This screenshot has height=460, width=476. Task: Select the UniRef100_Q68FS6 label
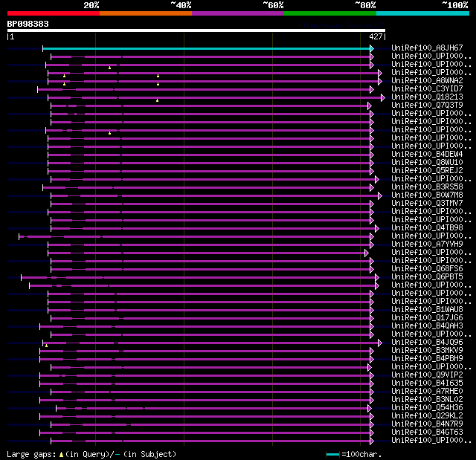(427, 269)
